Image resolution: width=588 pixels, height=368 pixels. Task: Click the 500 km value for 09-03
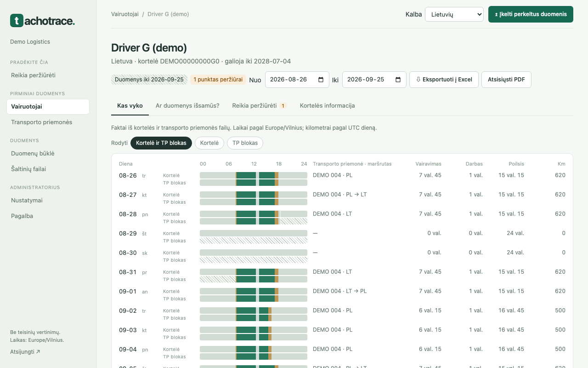click(x=560, y=330)
